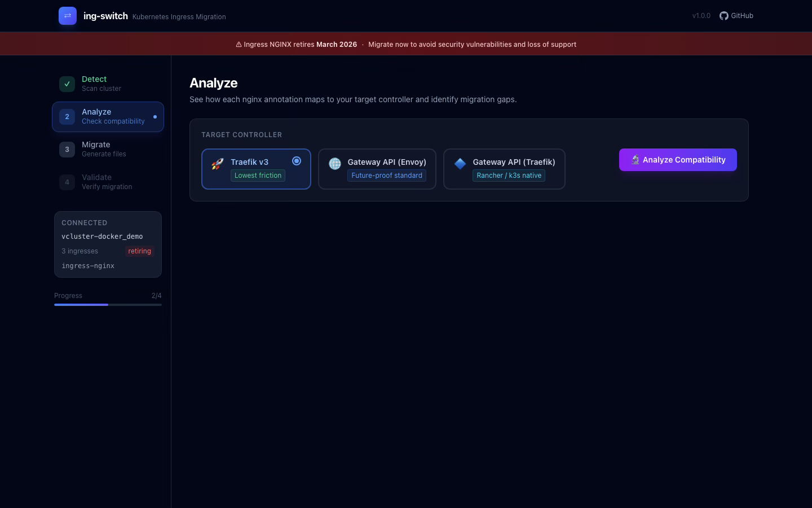Click the Analyze Compatibility button

coord(678,160)
